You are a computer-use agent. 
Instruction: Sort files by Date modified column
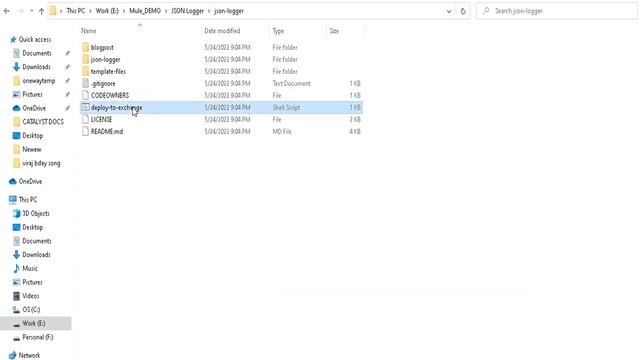[x=222, y=31]
